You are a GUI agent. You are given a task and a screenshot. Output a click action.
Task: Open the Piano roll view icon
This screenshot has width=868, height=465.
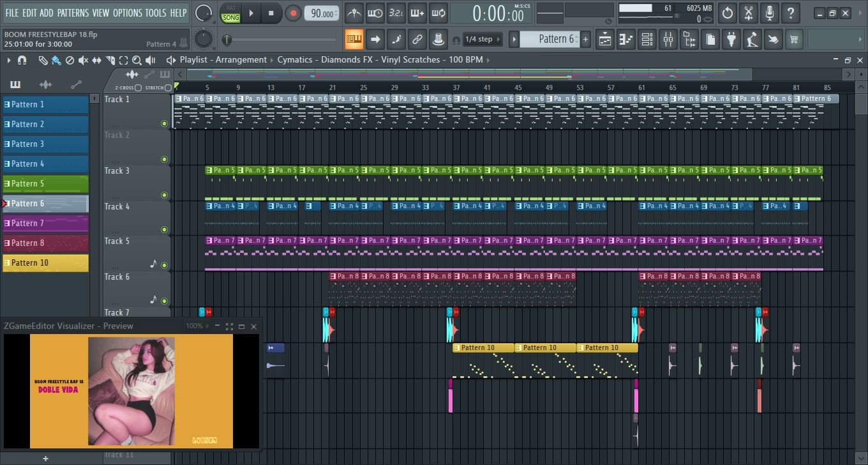click(x=626, y=39)
